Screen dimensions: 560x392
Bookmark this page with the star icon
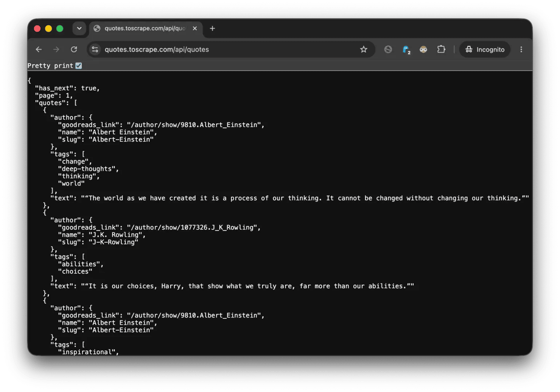pos(364,50)
